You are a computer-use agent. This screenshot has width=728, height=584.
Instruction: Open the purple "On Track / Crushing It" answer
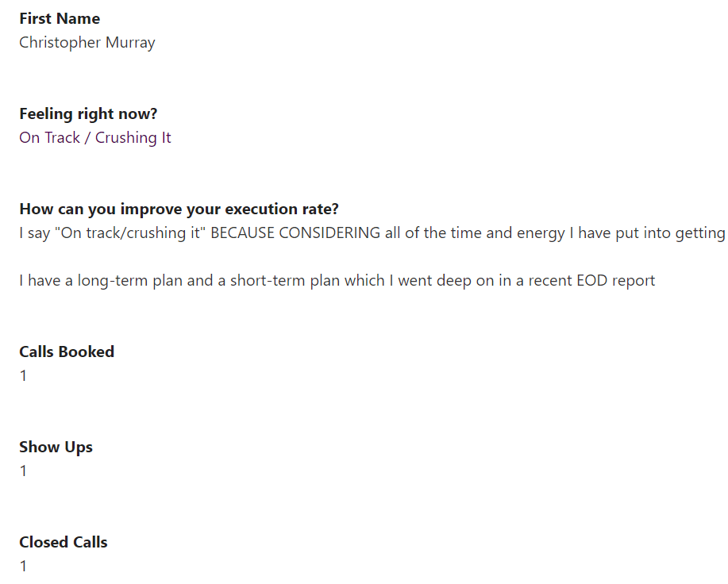pyautogui.click(x=95, y=137)
